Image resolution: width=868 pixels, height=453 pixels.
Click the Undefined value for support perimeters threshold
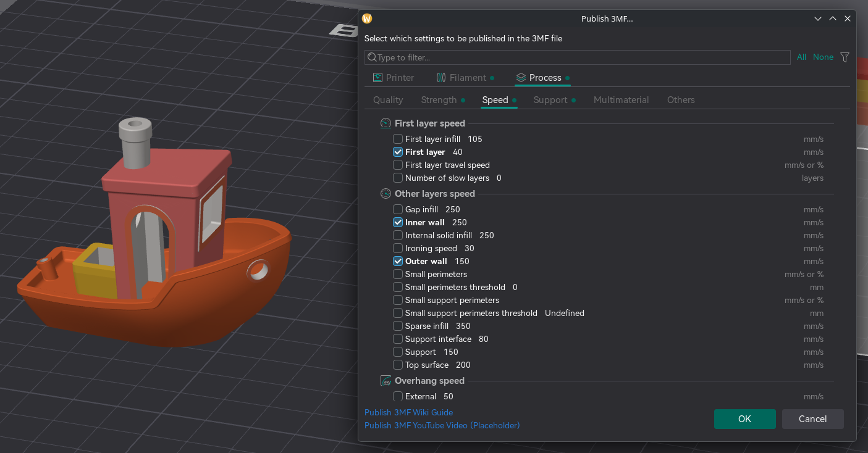click(x=565, y=313)
